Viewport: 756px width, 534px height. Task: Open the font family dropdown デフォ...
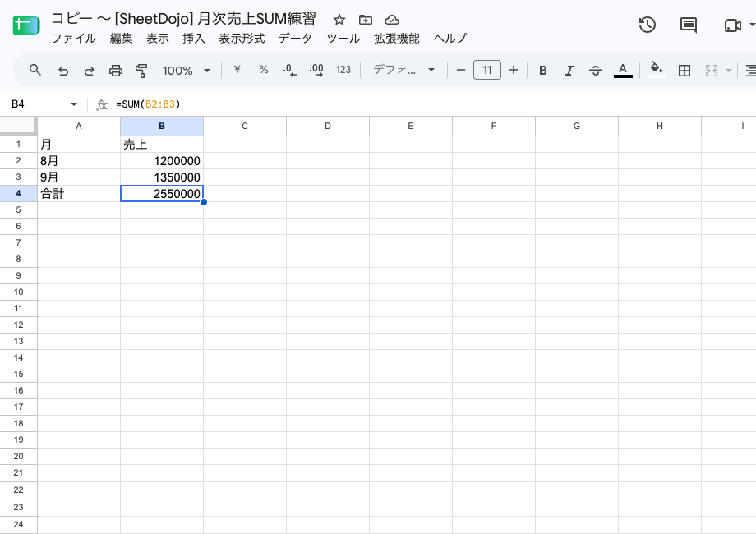404,71
